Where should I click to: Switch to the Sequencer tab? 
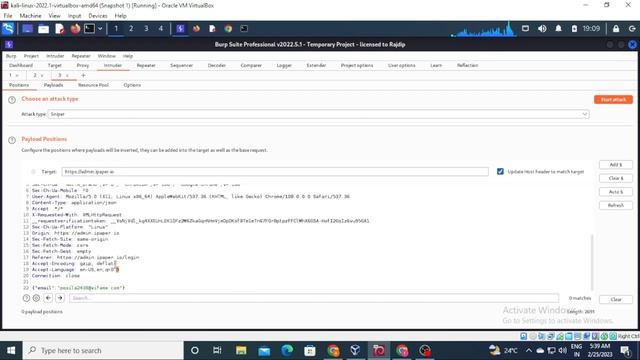pos(182,65)
